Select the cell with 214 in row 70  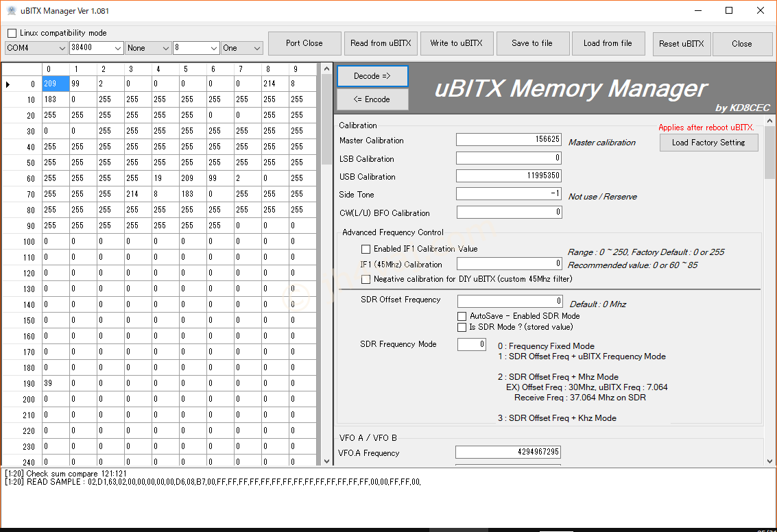pyautogui.click(x=138, y=194)
